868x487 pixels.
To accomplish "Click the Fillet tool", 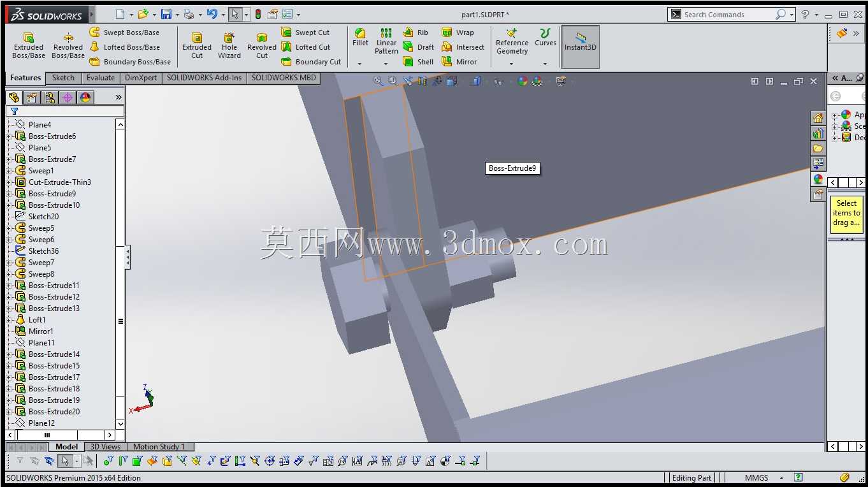I will pyautogui.click(x=360, y=38).
